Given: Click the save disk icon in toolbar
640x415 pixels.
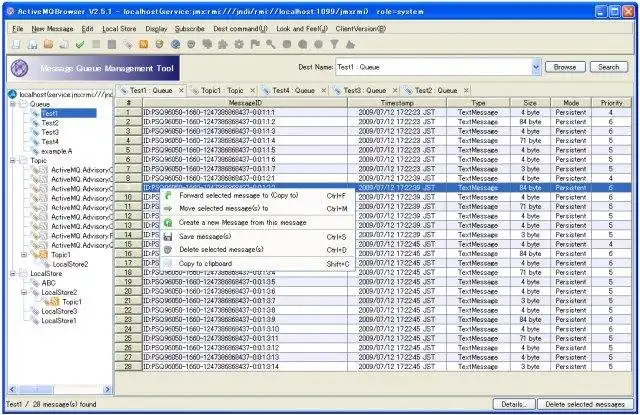Looking at the screenshot, I should pos(32,44).
